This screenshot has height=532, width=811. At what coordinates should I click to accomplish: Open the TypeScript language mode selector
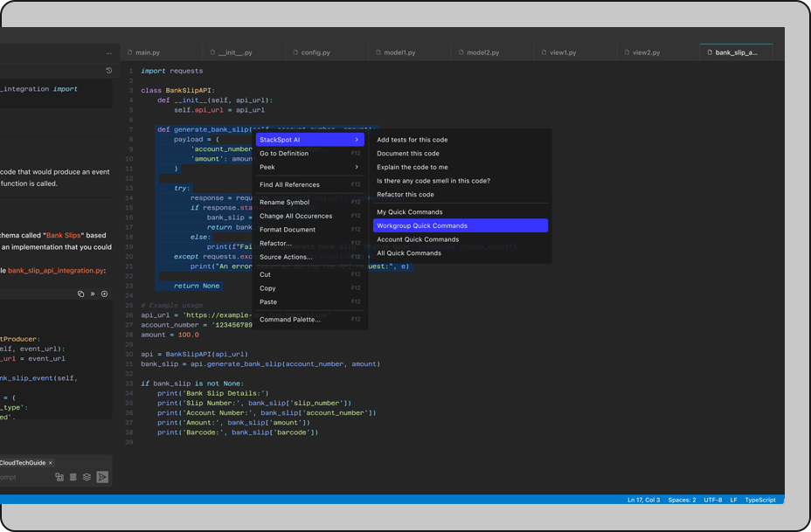(x=759, y=500)
